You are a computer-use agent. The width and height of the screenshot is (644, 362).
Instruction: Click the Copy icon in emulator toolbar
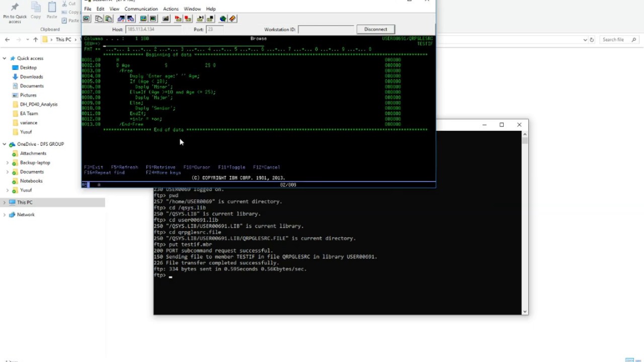point(99,19)
